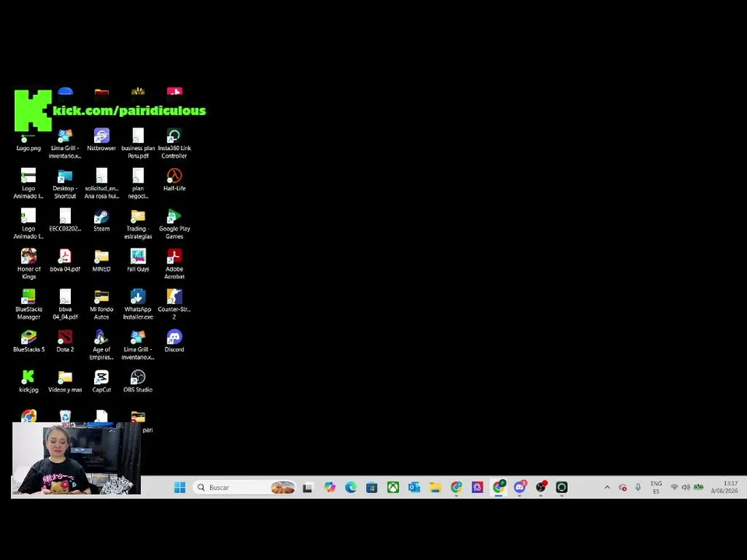Check the battery status tray icon

coord(699,487)
